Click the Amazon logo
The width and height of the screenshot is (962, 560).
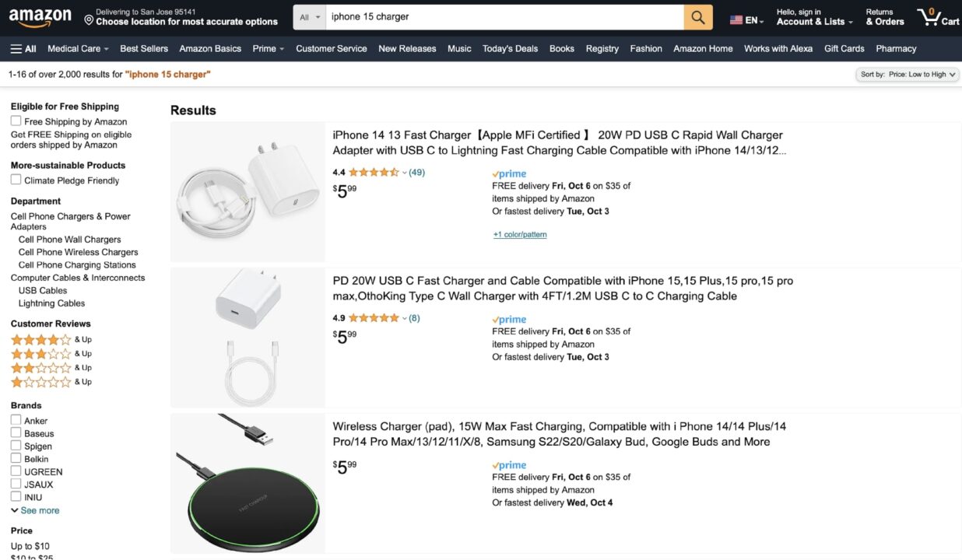pos(40,17)
